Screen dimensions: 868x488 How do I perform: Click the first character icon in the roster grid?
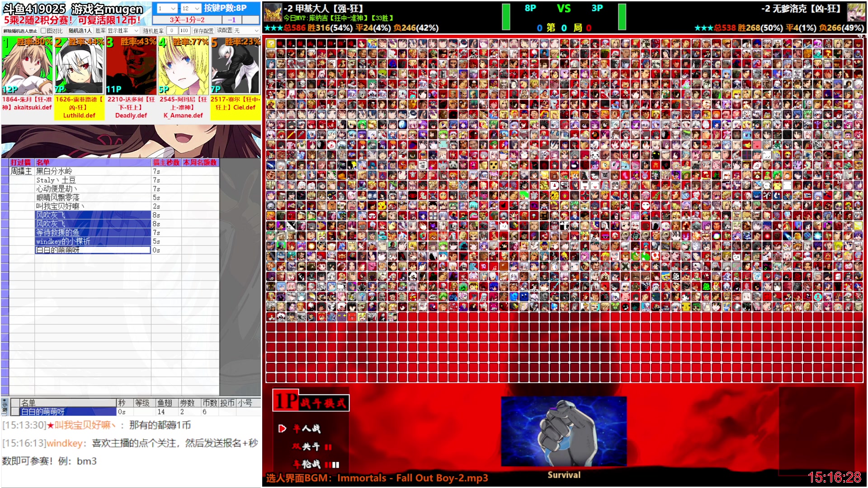(271, 44)
